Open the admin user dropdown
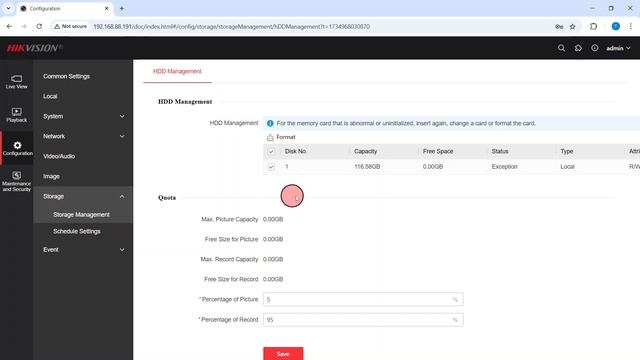The image size is (640, 360). click(x=618, y=48)
